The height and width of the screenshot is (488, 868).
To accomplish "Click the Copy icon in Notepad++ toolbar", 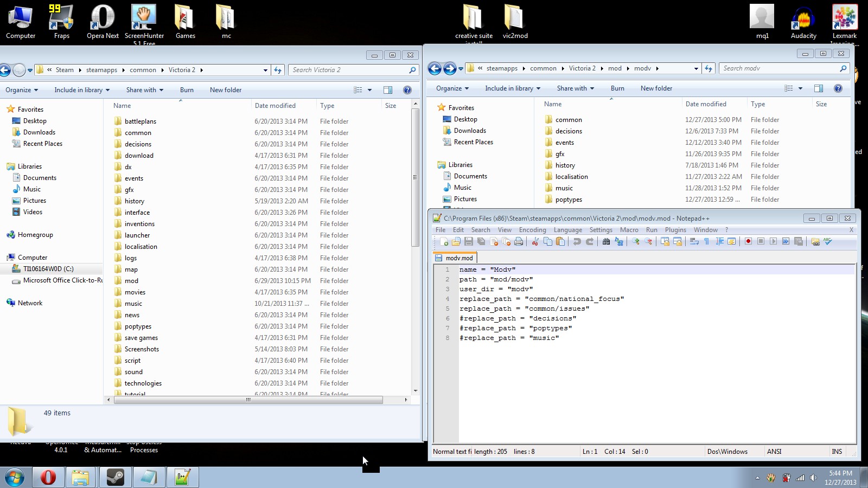I will (x=548, y=242).
